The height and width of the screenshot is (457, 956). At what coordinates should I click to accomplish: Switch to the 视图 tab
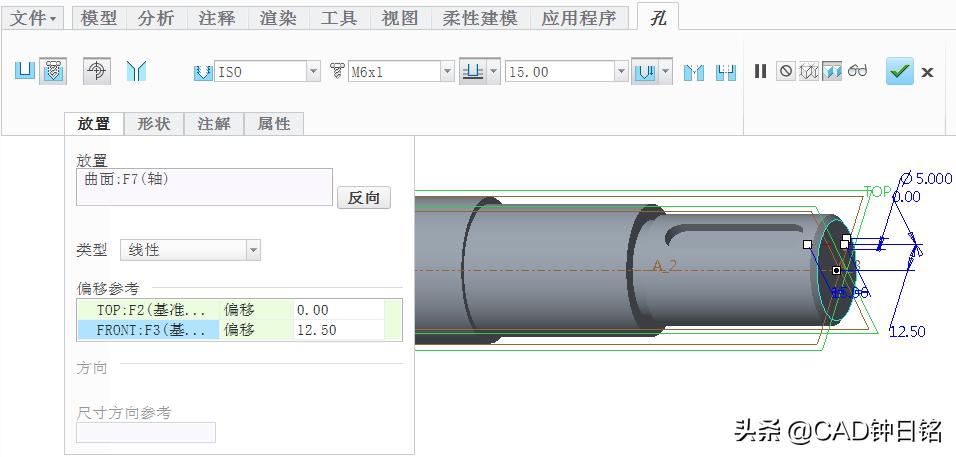(400, 18)
